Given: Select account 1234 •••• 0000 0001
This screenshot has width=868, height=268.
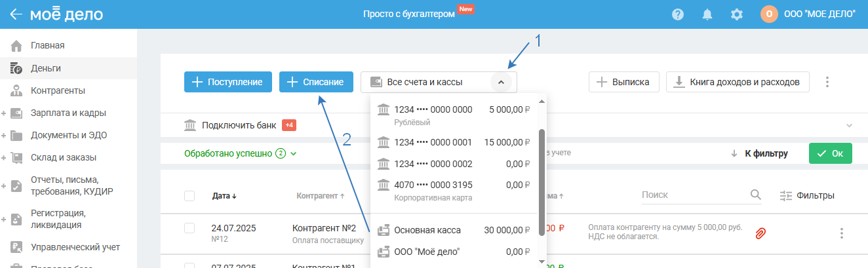Looking at the screenshot, I should point(454,142).
